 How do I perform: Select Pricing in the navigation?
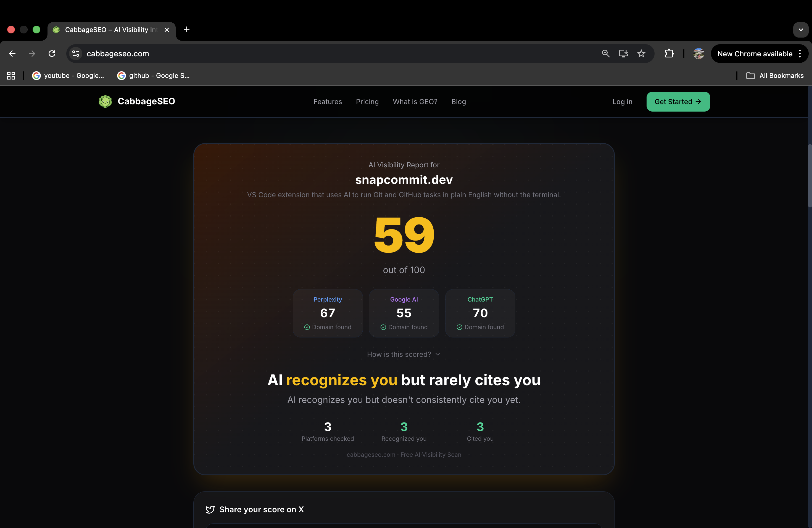tap(367, 102)
